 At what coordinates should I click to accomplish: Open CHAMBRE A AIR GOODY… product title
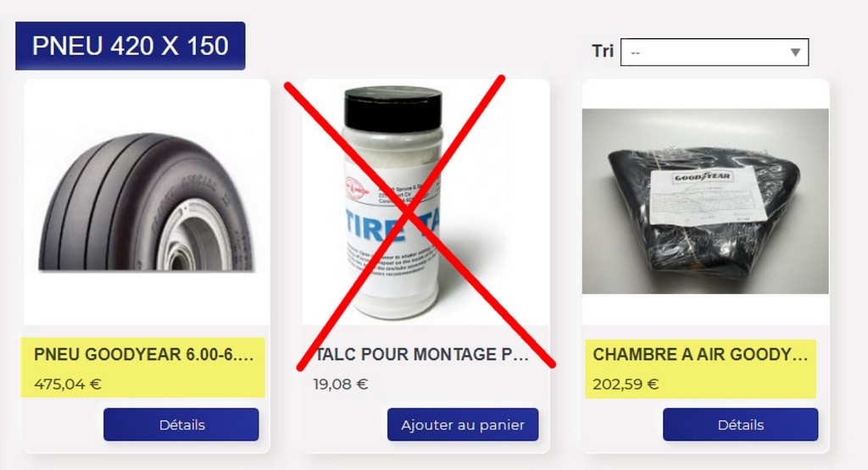point(700,355)
